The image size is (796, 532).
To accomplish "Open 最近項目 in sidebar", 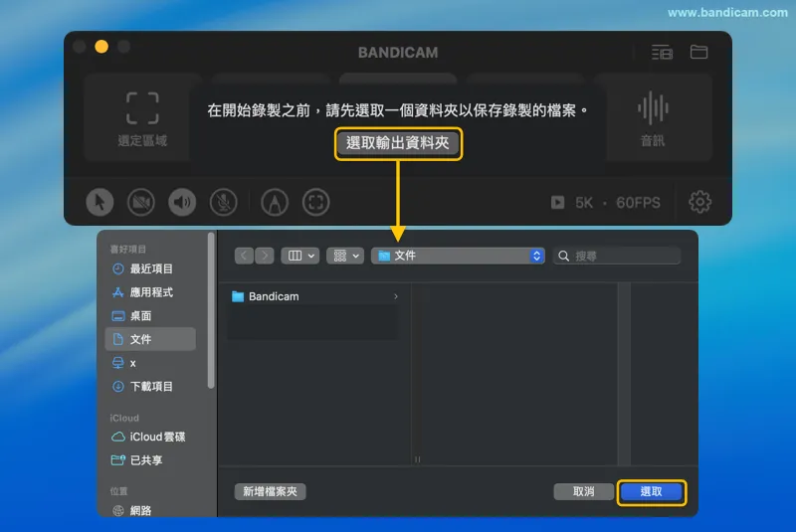I will pos(150,268).
